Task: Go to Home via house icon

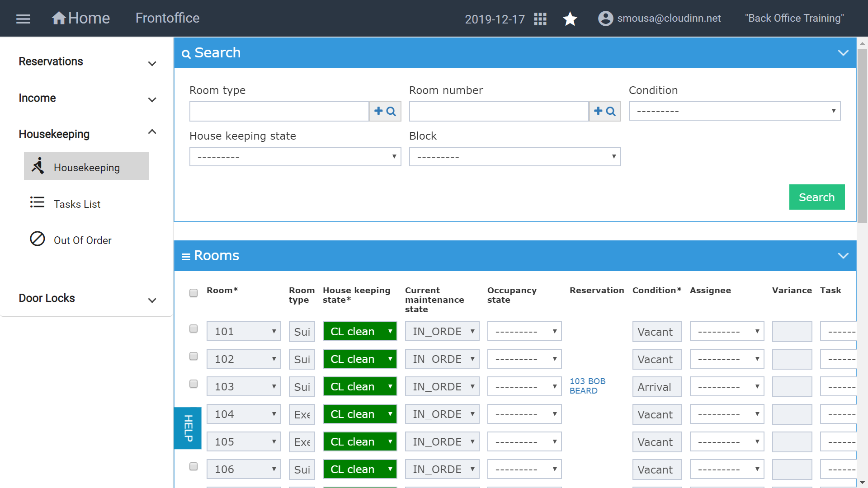Action: click(x=59, y=18)
